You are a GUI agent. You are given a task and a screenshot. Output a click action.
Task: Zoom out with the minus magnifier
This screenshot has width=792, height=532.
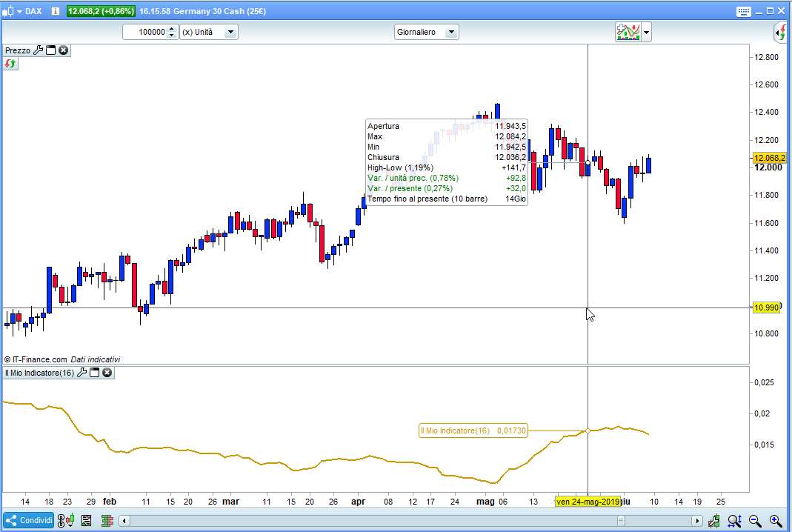(755, 520)
